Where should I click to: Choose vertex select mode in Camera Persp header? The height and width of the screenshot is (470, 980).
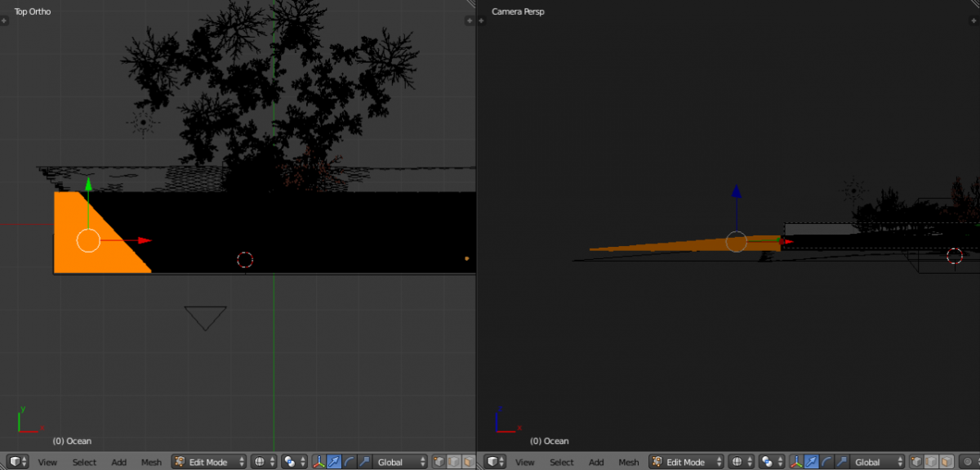coord(916,462)
